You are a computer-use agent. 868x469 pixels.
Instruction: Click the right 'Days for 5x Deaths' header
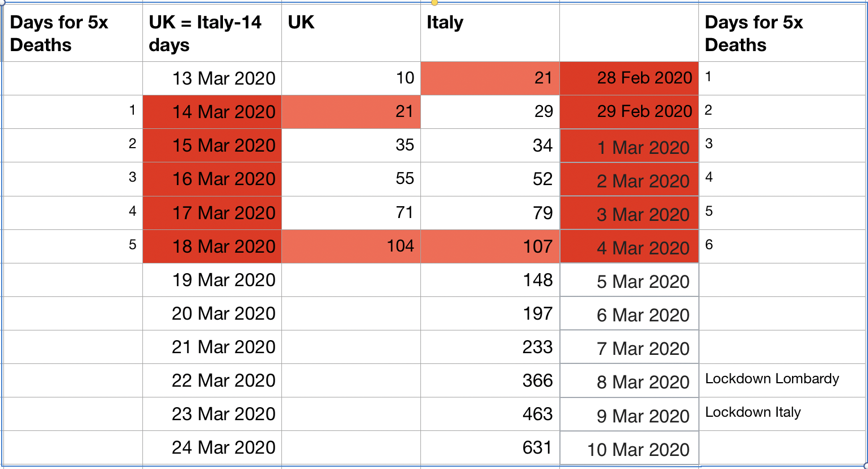coord(782,33)
